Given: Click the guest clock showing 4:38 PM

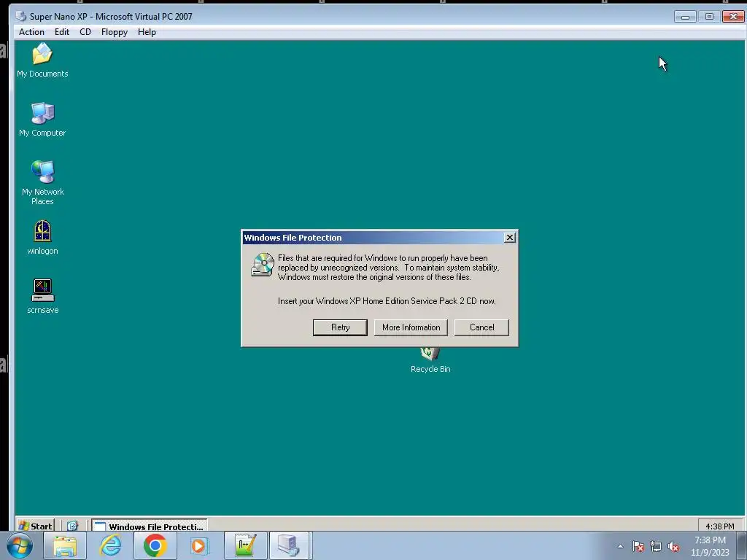Looking at the screenshot, I should [720, 526].
